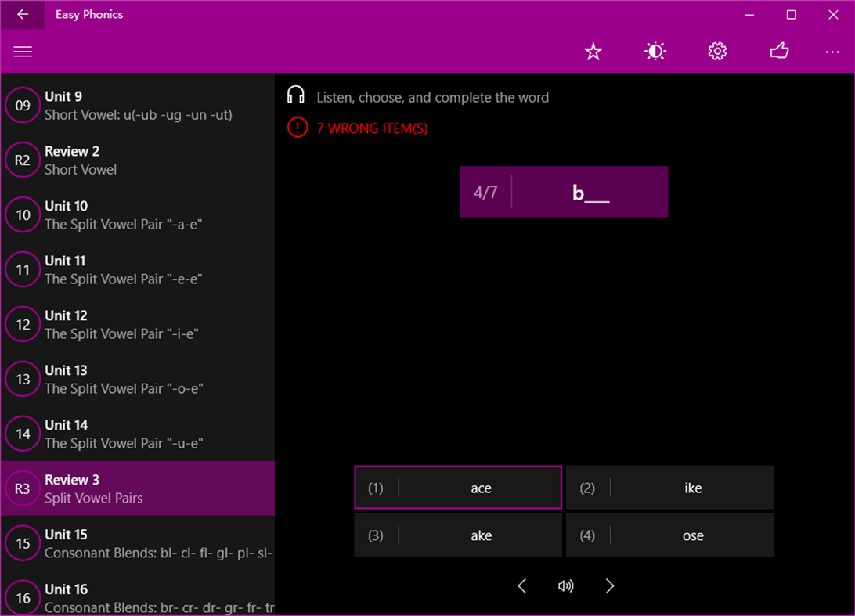The width and height of the screenshot is (855, 616).
Task: Click the thumbs up rating icon
Action: pos(779,51)
